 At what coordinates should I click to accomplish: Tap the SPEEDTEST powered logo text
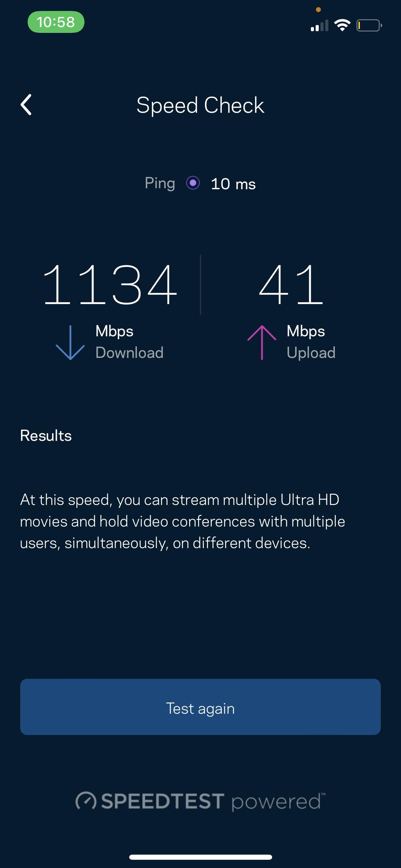click(212, 801)
